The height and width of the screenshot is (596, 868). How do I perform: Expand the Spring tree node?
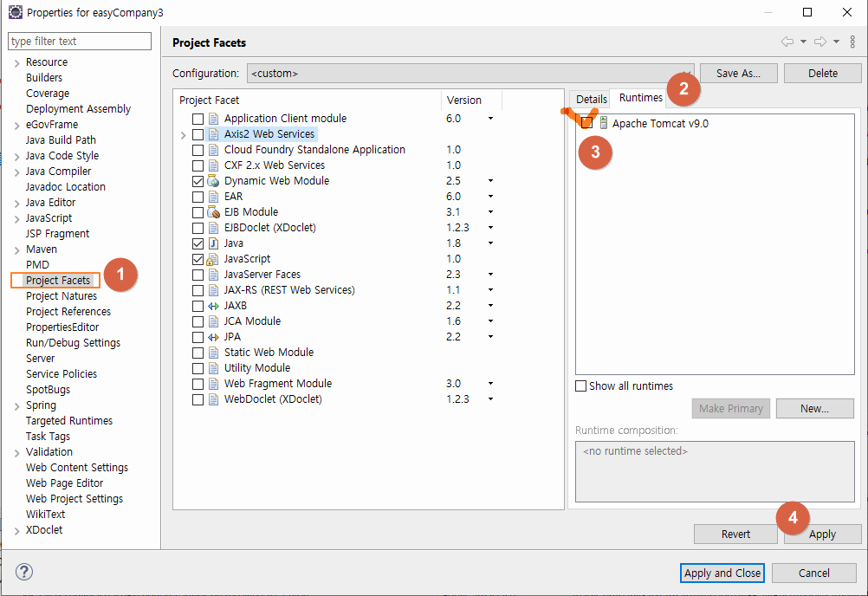pyautogui.click(x=17, y=406)
